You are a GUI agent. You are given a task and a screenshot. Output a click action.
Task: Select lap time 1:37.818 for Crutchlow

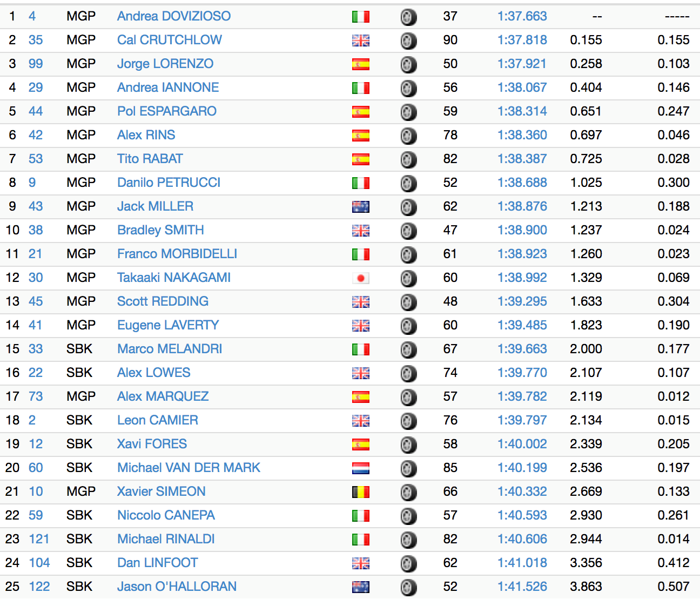522,40
